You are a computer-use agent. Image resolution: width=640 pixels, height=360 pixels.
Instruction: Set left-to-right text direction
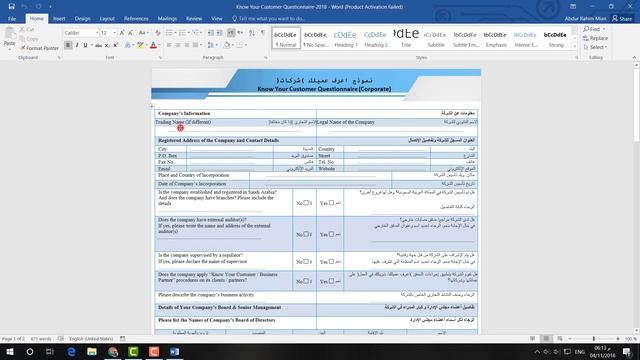point(231,33)
